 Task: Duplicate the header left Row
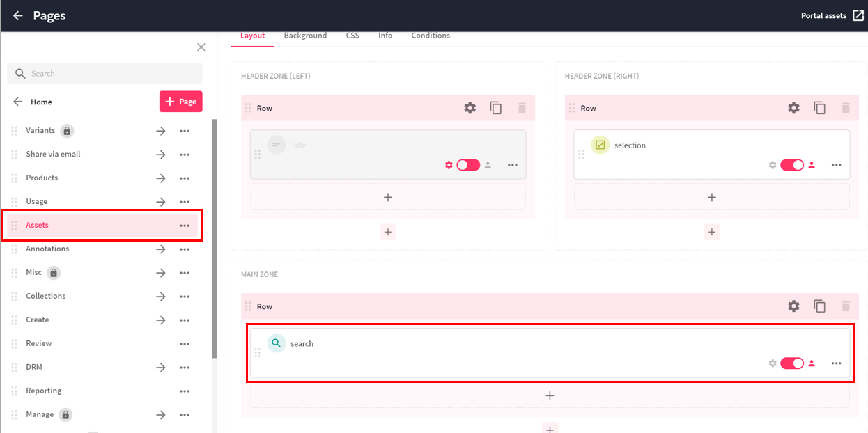pyautogui.click(x=496, y=108)
